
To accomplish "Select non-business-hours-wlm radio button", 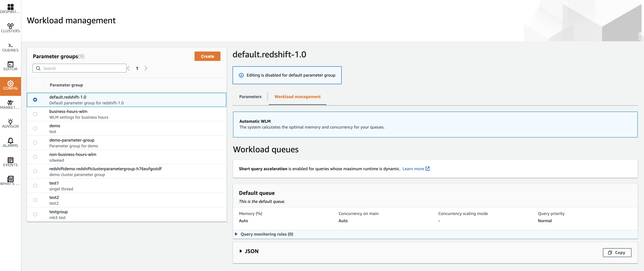I will [35, 157].
